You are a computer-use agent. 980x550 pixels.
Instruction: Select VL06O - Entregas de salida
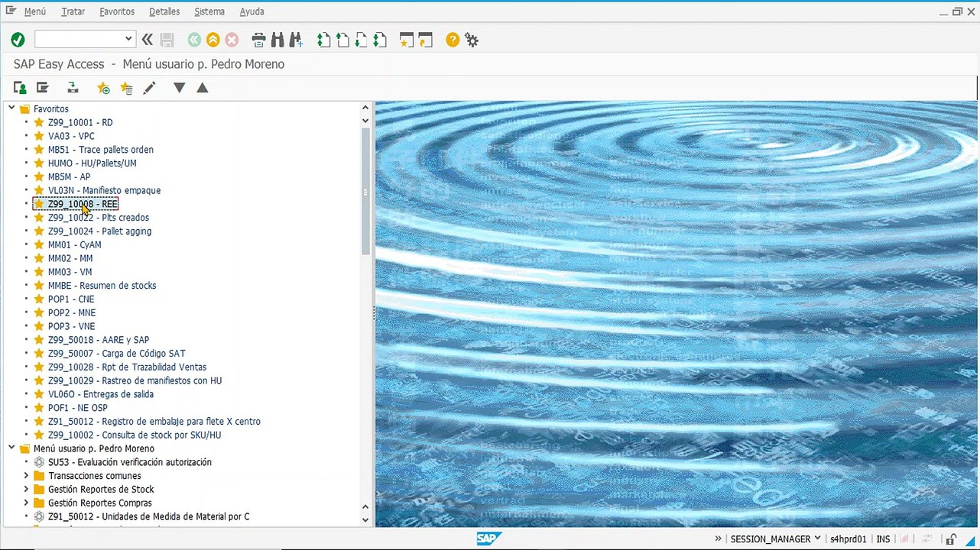pyautogui.click(x=101, y=394)
